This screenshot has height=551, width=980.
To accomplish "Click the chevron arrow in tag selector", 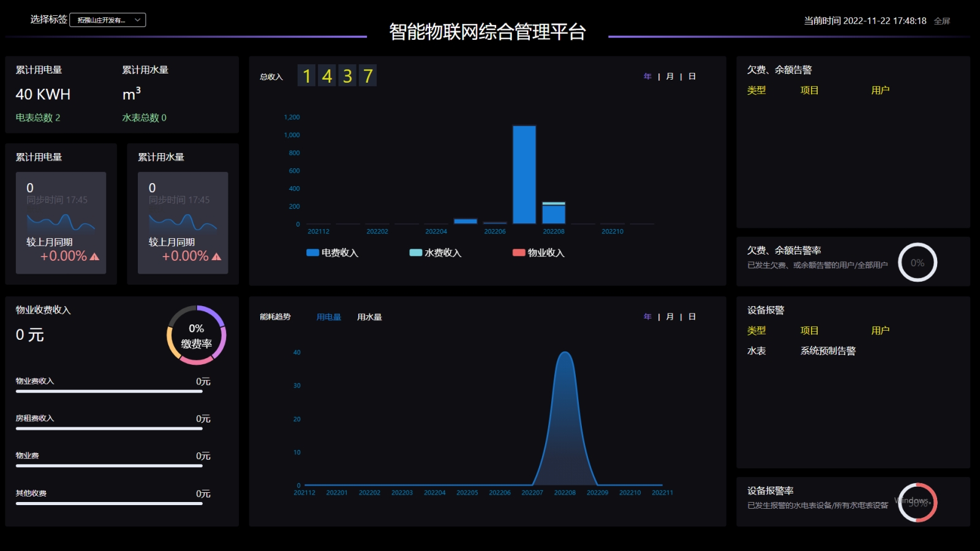I will click(138, 20).
